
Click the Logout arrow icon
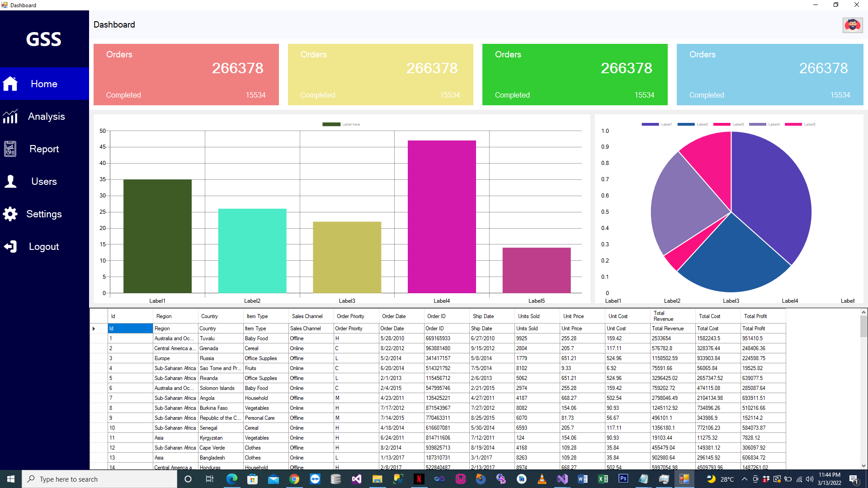(x=10, y=246)
